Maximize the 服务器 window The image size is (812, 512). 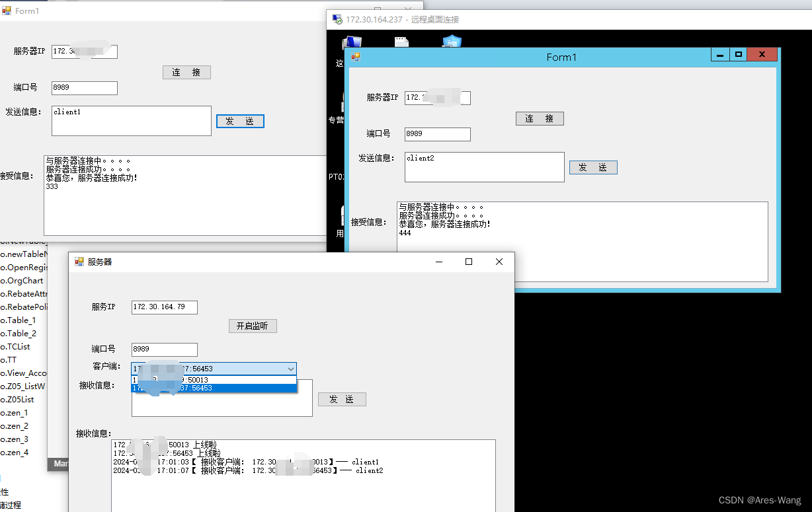(x=469, y=262)
